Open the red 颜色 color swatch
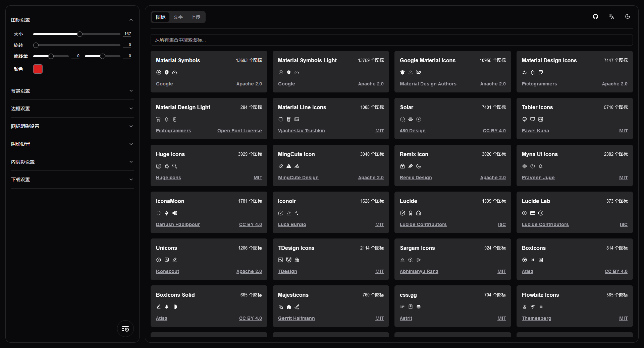 [38, 69]
